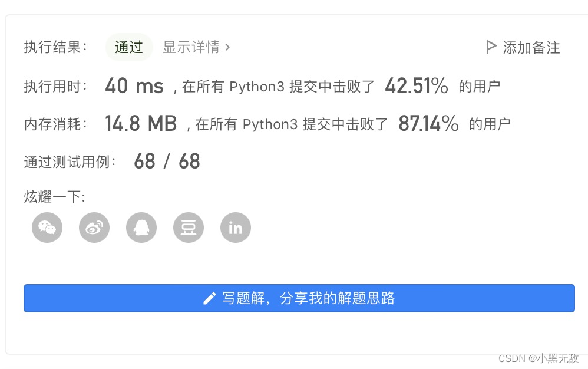Click the flag icon beside 添加备注
This screenshot has height=369, width=588.
(x=491, y=47)
